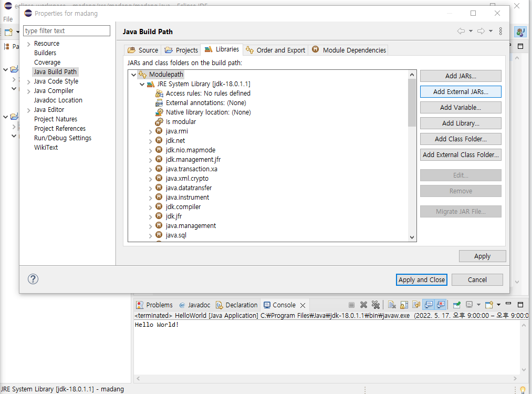Click the Apply and Close button
The width and height of the screenshot is (532, 394).
[x=421, y=279]
